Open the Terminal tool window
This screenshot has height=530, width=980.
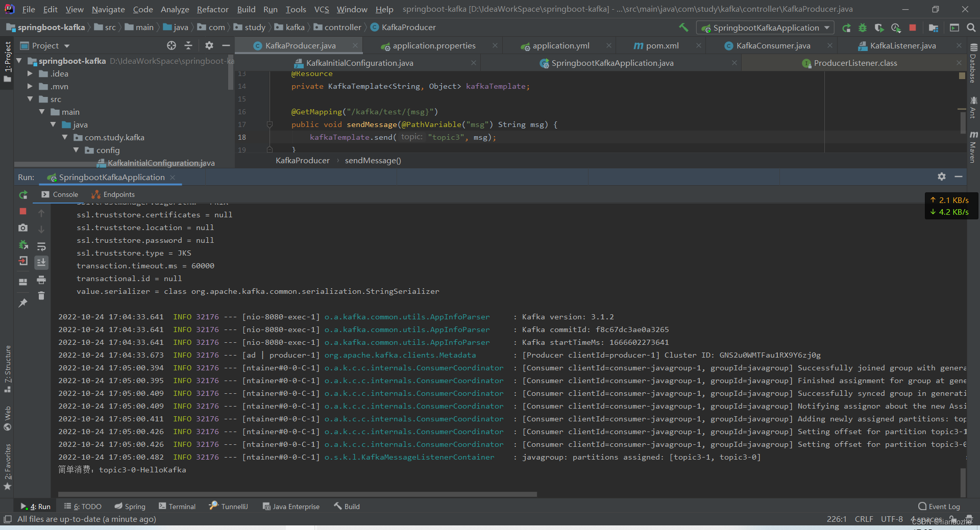(x=177, y=506)
